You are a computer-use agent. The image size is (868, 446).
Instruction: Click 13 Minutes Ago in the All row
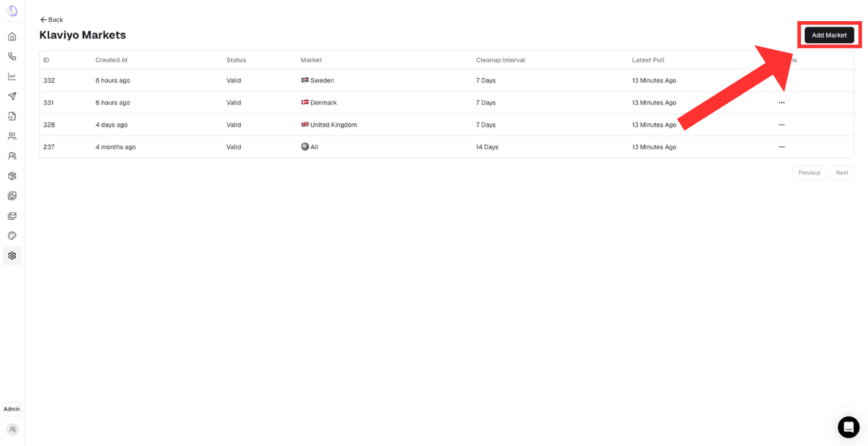point(654,147)
